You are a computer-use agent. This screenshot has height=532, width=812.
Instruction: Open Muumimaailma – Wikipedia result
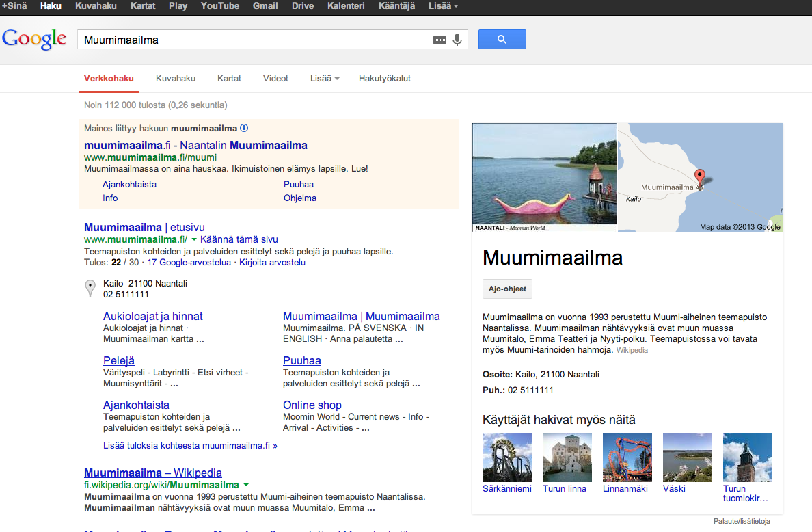(153, 473)
